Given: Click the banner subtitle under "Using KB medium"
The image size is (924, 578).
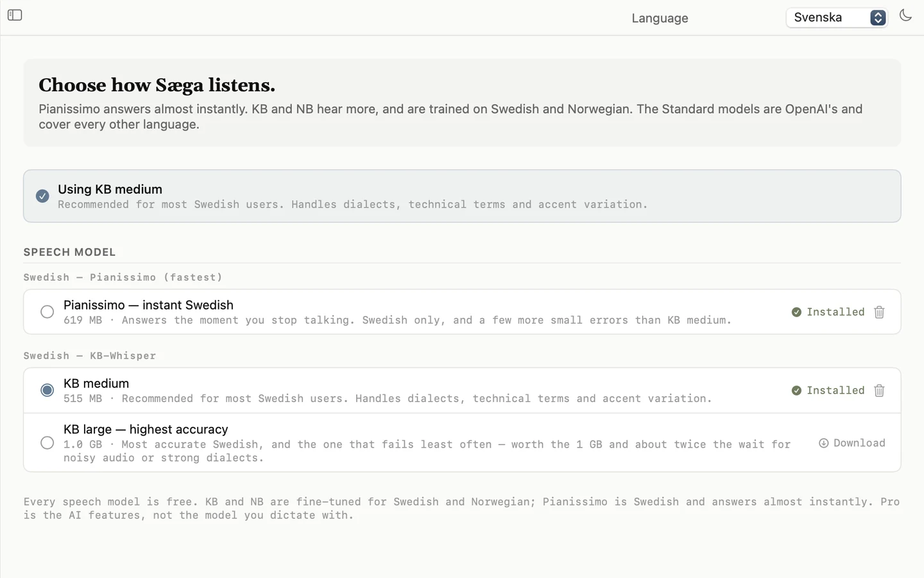Looking at the screenshot, I should tap(353, 205).
